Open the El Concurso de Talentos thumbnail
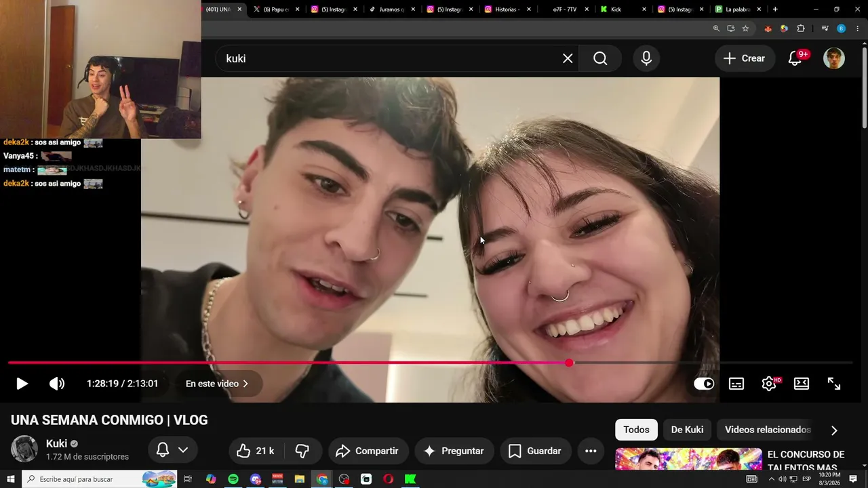868x488 pixels. coord(688,459)
